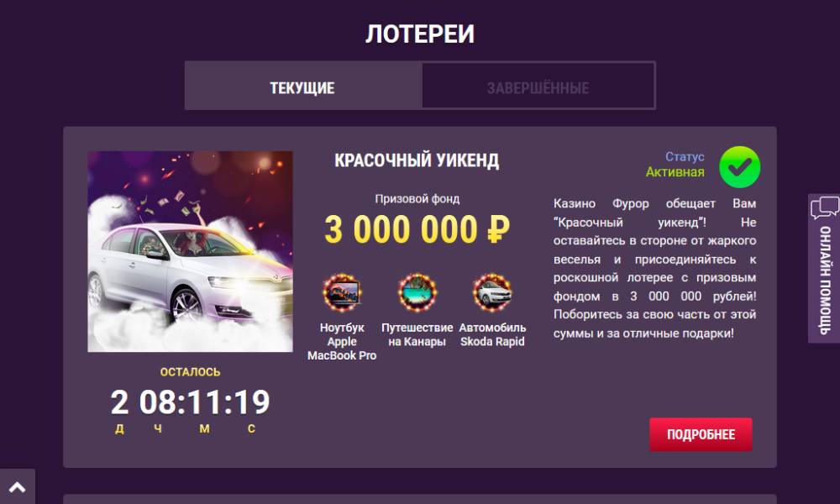Click the 3 000 000 prize fund amount
The width and height of the screenshot is (840, 504).
pyautogui.click(x=401, y=229)
